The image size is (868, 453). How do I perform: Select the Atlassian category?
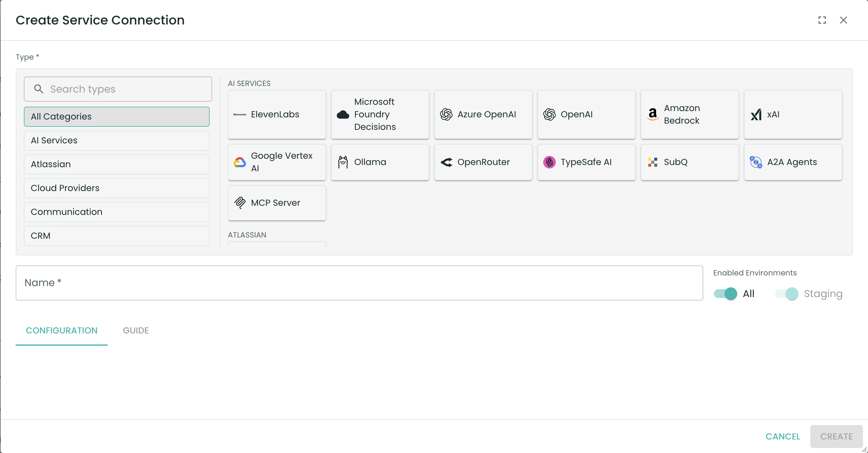(117, 164)
